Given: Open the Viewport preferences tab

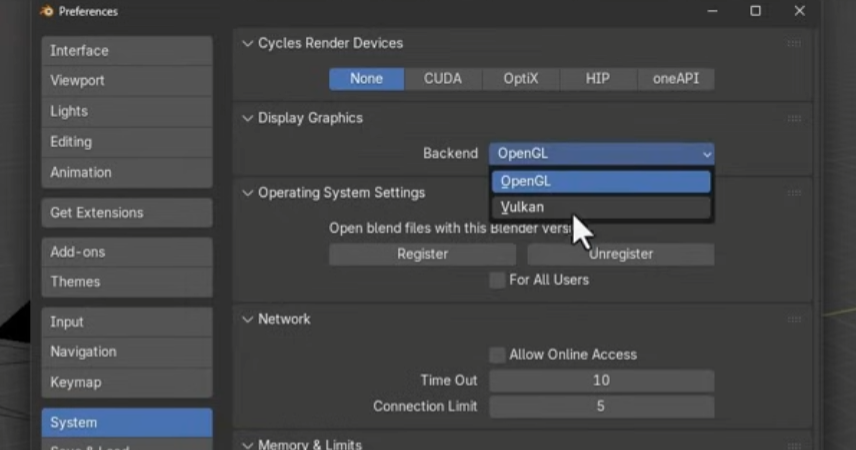Looking at the screenshot, I should coord(127,81).
